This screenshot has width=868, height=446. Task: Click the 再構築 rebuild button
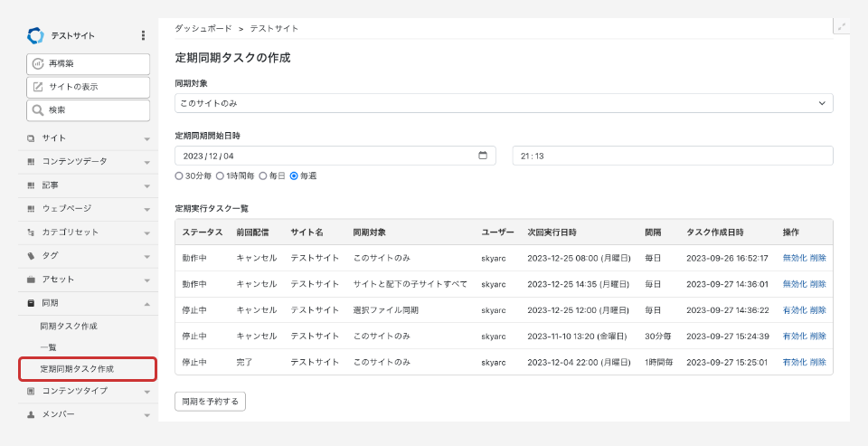88,64
